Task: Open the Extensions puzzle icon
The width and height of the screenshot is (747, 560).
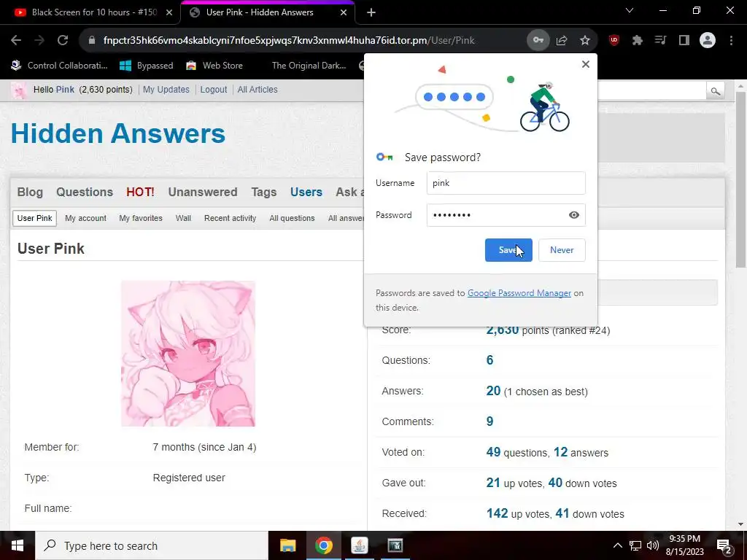Action: point(638,41)
